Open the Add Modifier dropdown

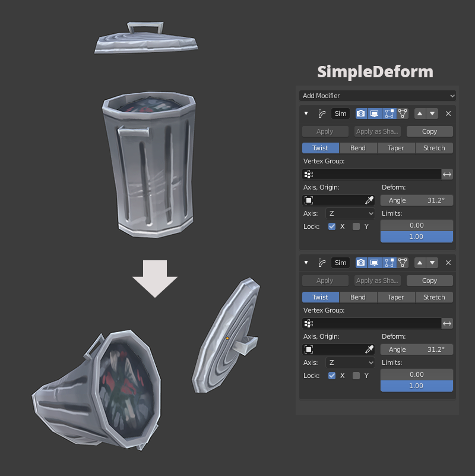tap(378, 96)
